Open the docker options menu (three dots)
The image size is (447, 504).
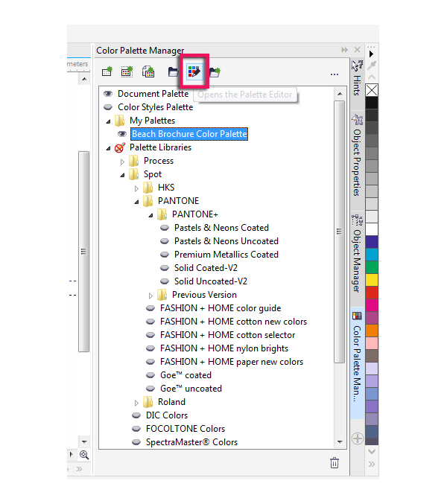coord(334,74)
